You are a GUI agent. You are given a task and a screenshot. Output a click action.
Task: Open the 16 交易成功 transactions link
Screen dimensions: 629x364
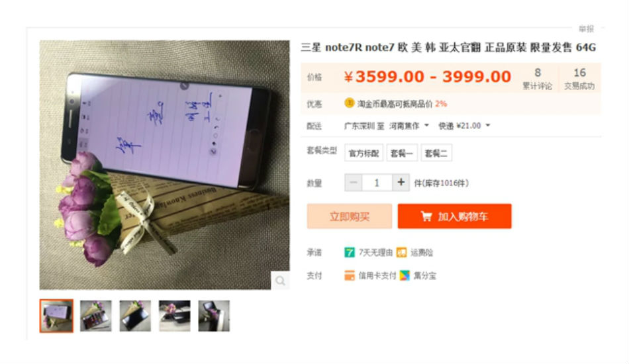pos(579,78)
